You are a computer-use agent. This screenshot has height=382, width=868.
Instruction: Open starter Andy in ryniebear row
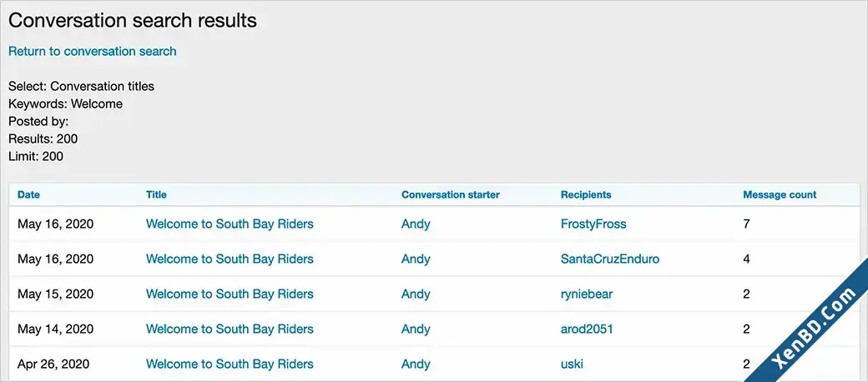click(x=416, y=294)
